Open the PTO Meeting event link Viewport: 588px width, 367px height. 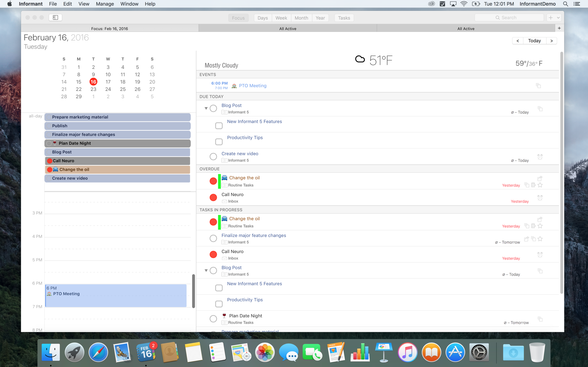point(252,86)
